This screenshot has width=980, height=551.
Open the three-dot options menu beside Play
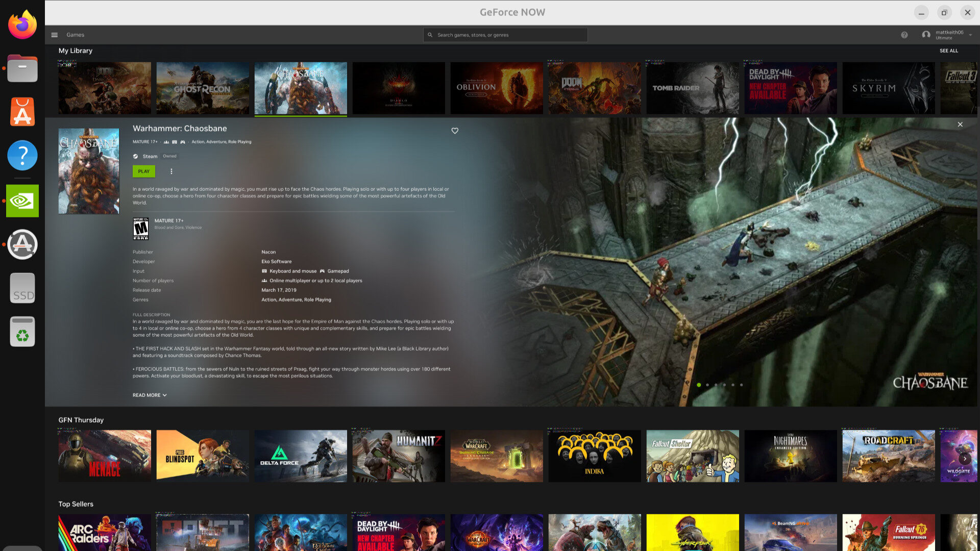[x=171, y=171]
